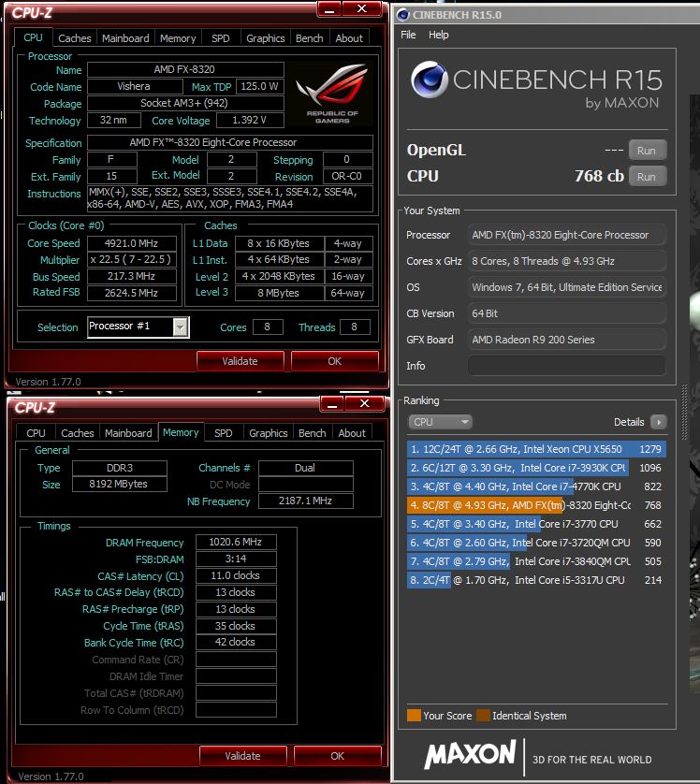Close the bottom CPU-Z window
Image resolution: width=700 pixels, height=784 pixels.
(365, 404)
